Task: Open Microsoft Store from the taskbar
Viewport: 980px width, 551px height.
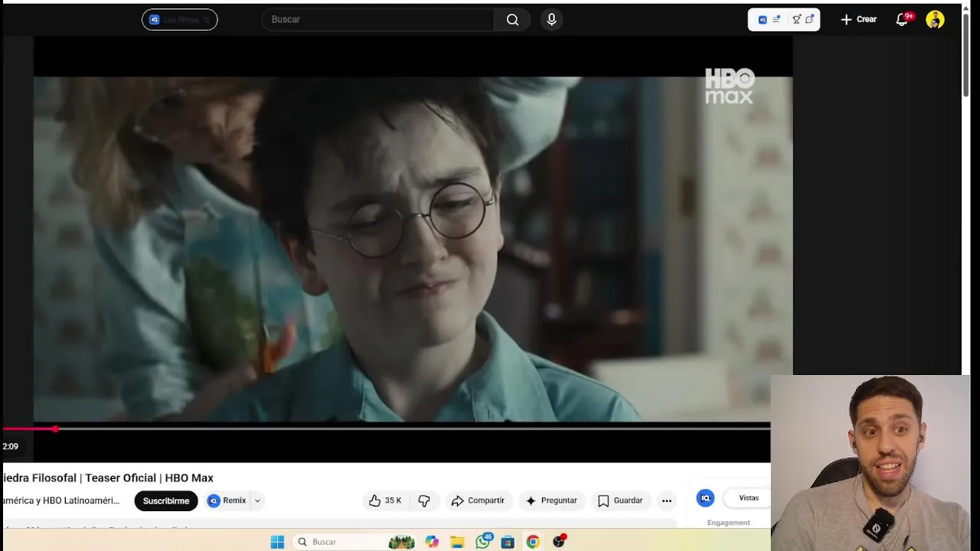Action: tap(508, 542)
